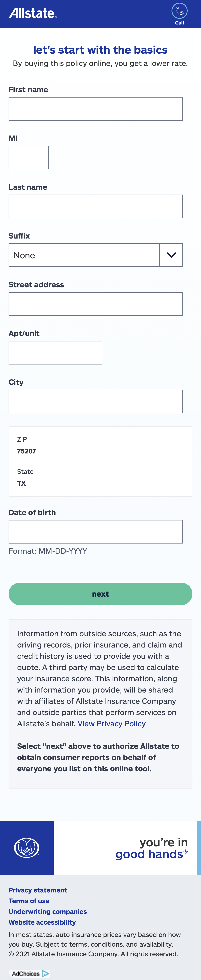
Task: Open Underwriting companies link
Action: [x=48, y=912]
